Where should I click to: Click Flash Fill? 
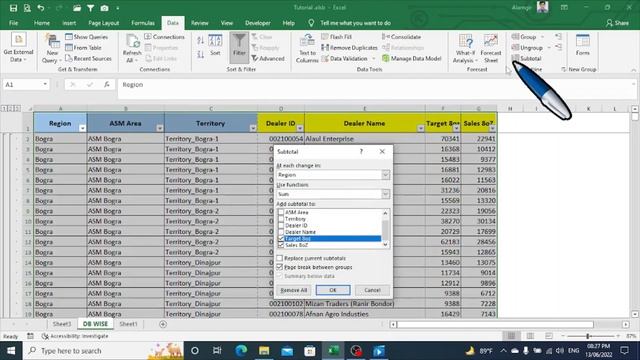[x=336, y=37]
